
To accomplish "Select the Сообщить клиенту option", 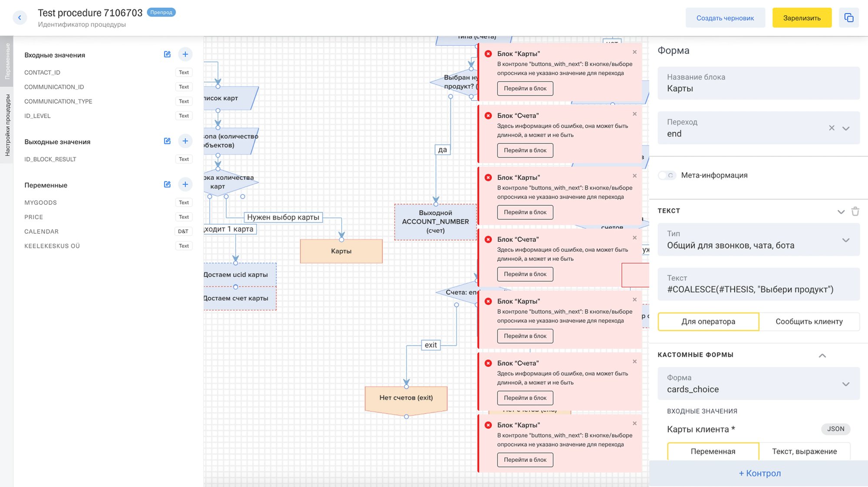I will (809, 322).
